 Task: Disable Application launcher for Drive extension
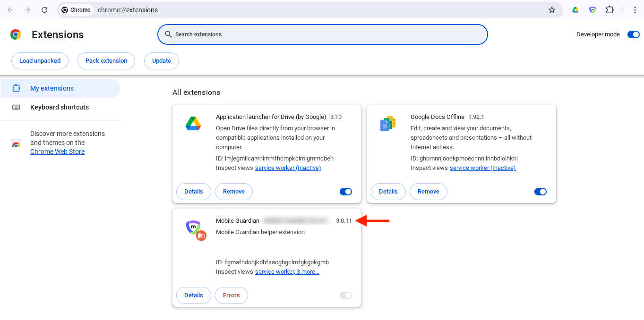click(346, 192)
